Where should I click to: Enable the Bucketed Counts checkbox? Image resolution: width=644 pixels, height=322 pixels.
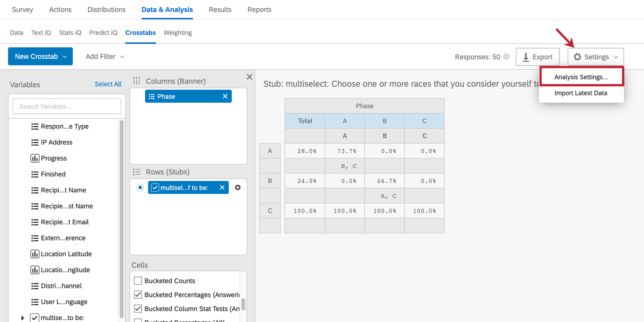(138, 281)
